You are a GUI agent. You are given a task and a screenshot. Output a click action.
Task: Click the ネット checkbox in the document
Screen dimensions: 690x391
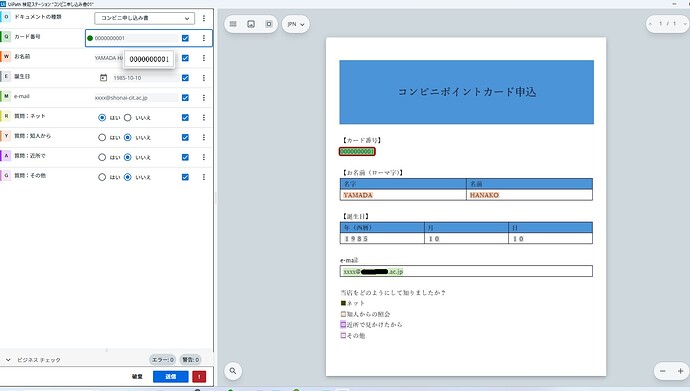click(343, 303)
